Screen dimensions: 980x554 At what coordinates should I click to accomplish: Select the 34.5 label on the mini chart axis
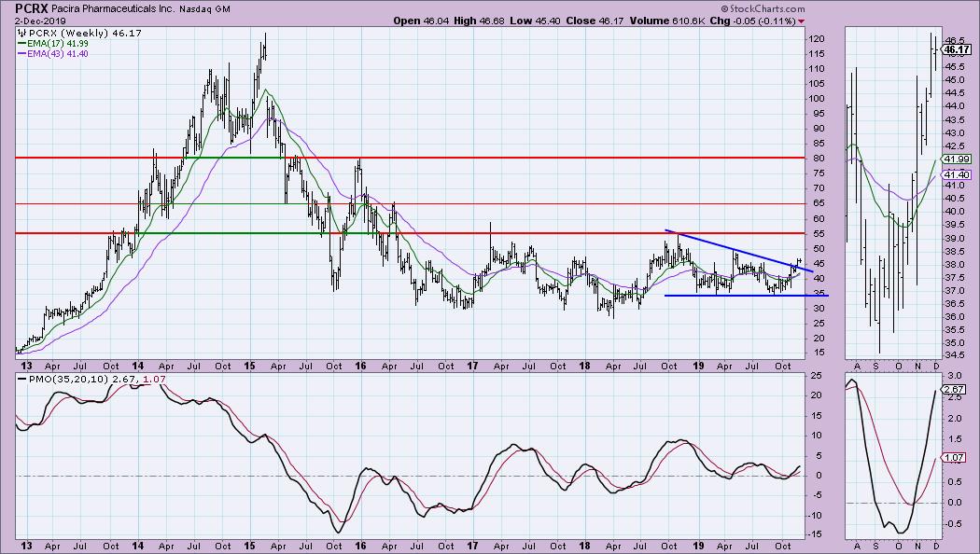pyautogui.click(x=954, y=355)
